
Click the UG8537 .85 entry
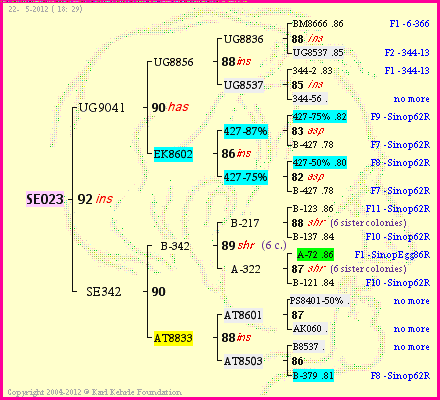[318, 52]
